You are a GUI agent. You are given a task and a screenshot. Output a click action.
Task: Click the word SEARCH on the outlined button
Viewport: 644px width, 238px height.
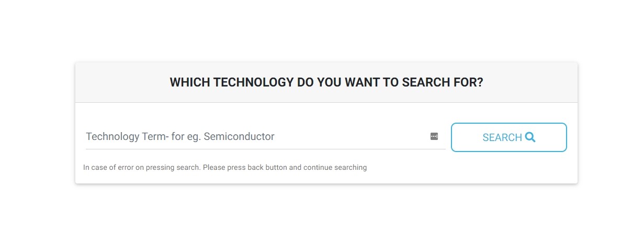502,137
